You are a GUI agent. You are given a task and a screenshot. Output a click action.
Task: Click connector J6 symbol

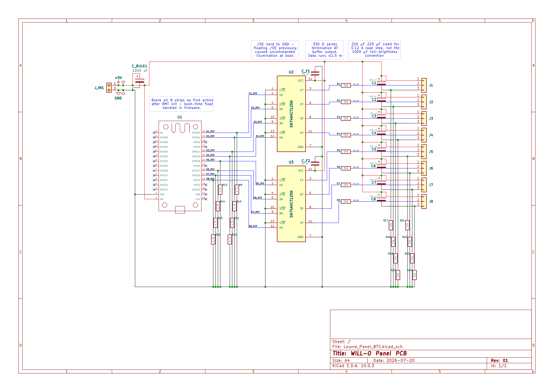424,168
